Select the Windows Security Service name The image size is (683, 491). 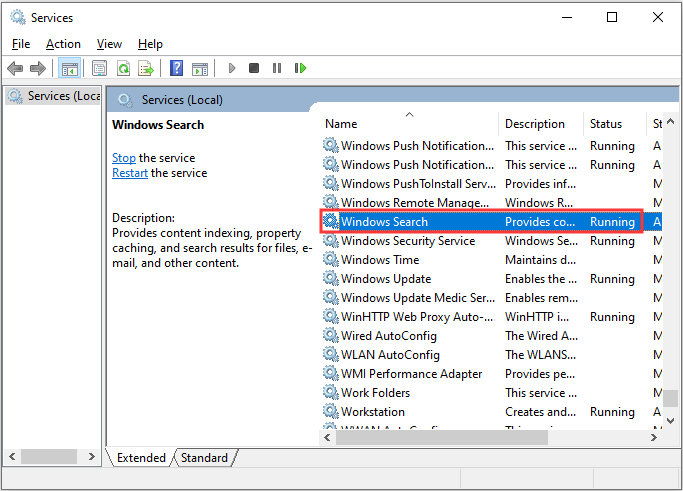[408, 241]
